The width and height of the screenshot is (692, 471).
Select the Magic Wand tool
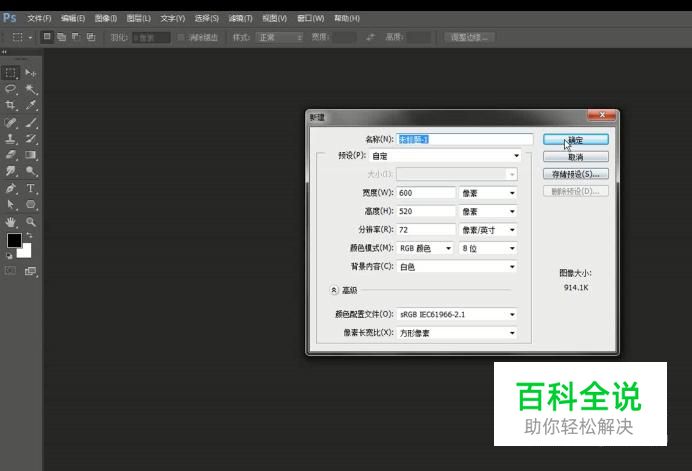click(x=30, y=89)
